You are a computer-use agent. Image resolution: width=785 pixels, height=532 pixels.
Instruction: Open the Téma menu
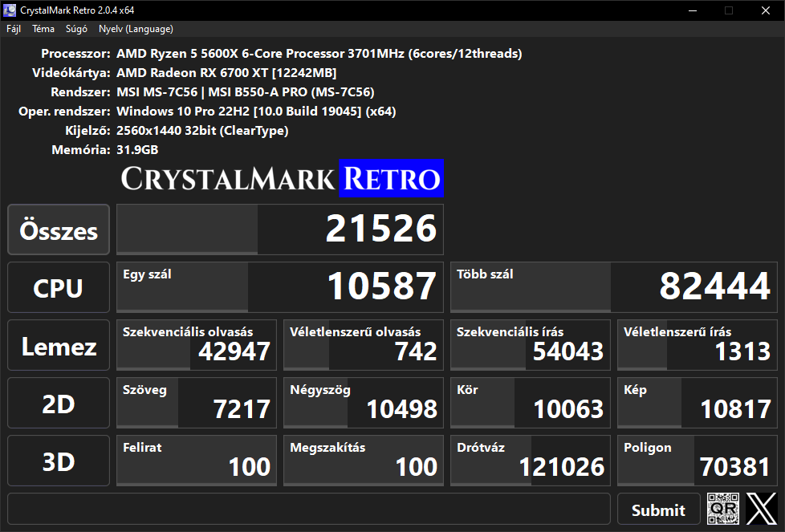pyautogui.click(x=43, y=29)
